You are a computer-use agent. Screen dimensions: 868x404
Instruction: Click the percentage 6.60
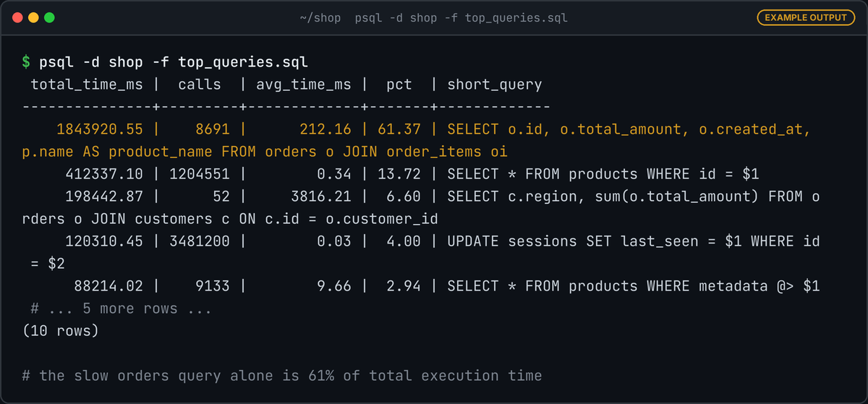click(404, 197)
